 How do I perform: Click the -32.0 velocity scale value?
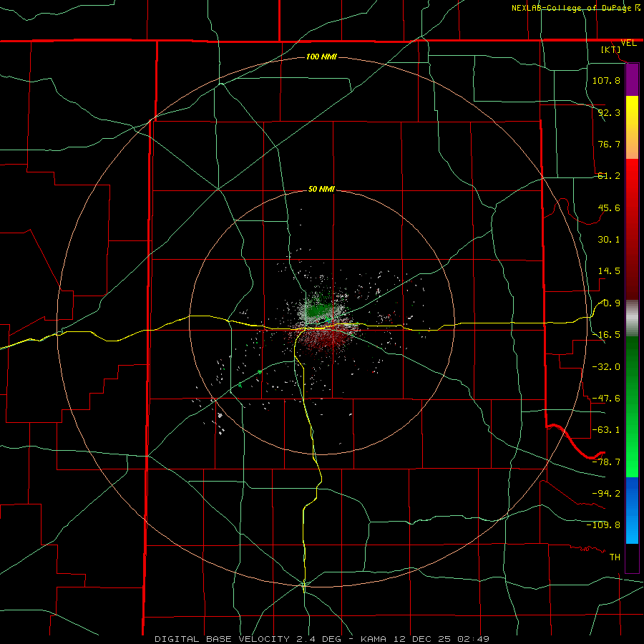click(x=606, y=367)
